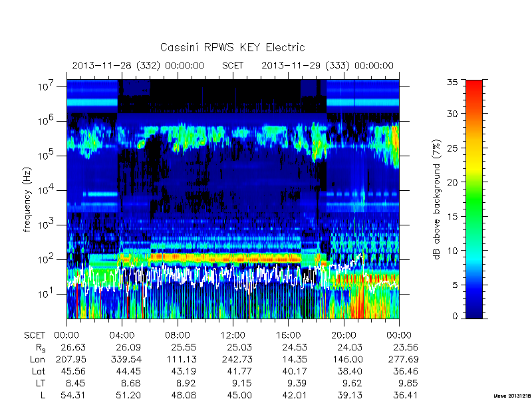Click the Lon value '242.73'
Image resolution: width=532 pixels, height=399 pixels.
coord(237,359)
